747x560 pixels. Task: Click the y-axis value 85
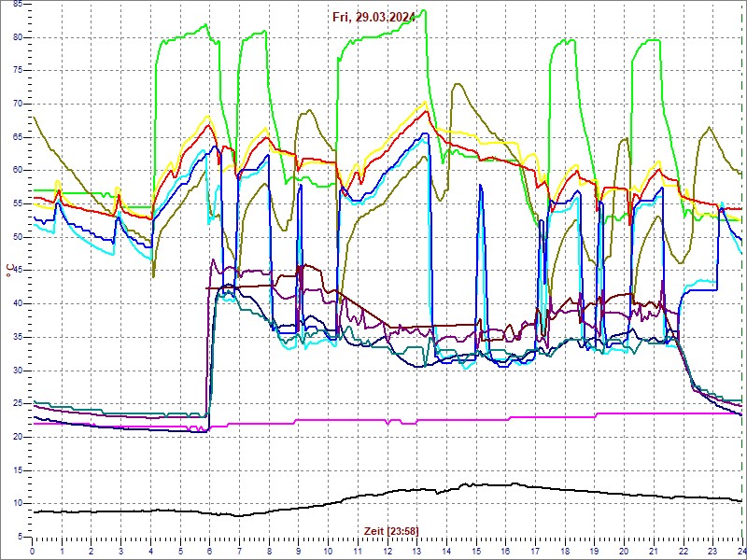pos(17,4)
